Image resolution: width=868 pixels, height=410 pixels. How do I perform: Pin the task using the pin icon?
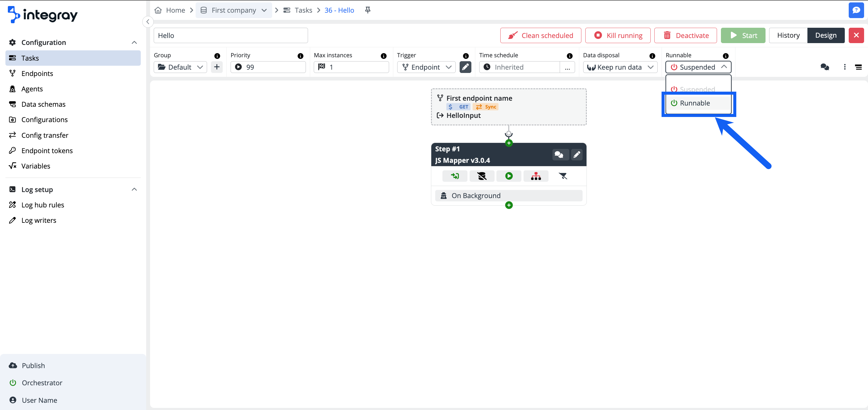pyautogui.click(x=367, y=10)
